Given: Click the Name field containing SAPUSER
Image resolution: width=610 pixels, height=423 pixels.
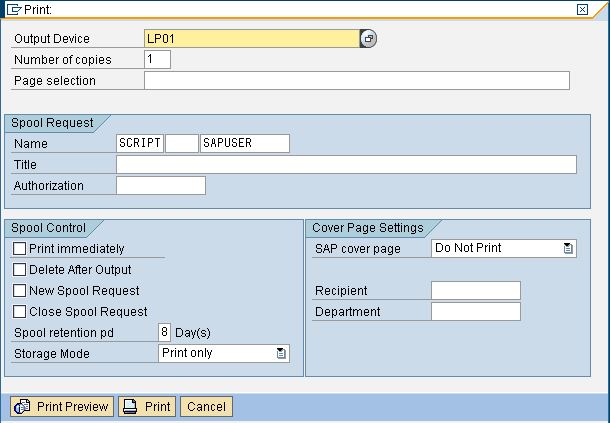Looking at the screenshot, I should 245,143.
